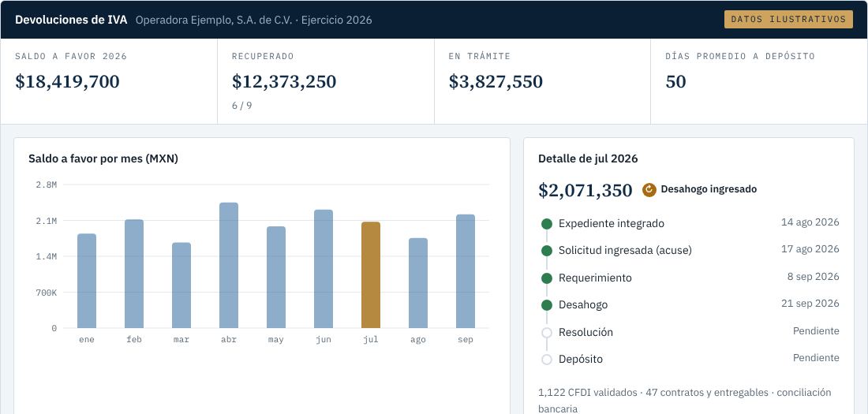Click the Saldo a favor $18,419,700 value

(67, 82)
